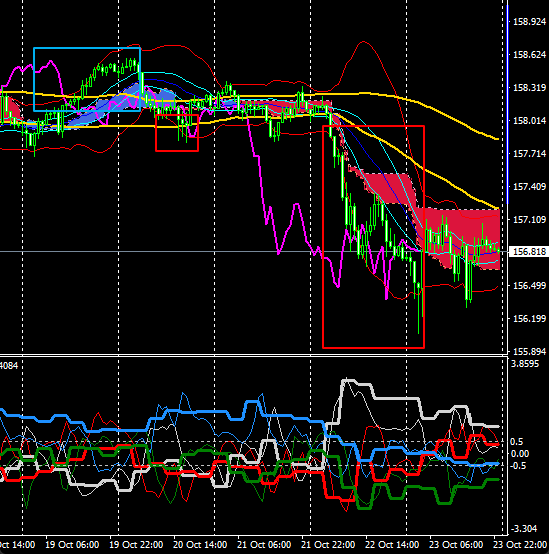Click the 156.199 price axis label
Image resolution: width=549 pixels, height=554 pixels.
529,319
